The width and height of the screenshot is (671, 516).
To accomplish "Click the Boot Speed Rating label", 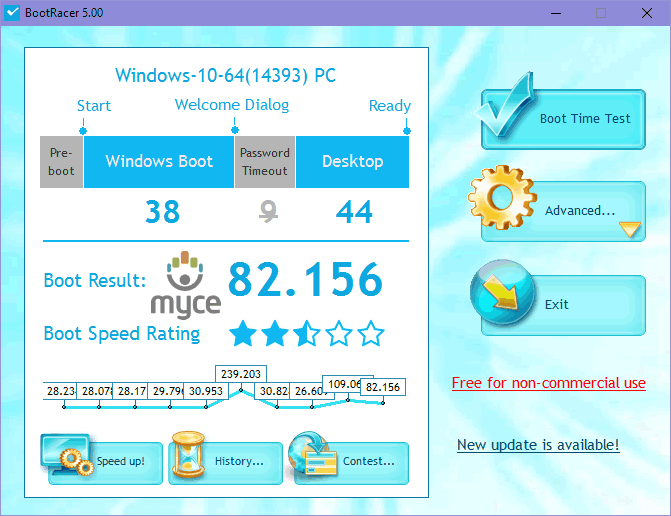I will click(x=122, y=334).
